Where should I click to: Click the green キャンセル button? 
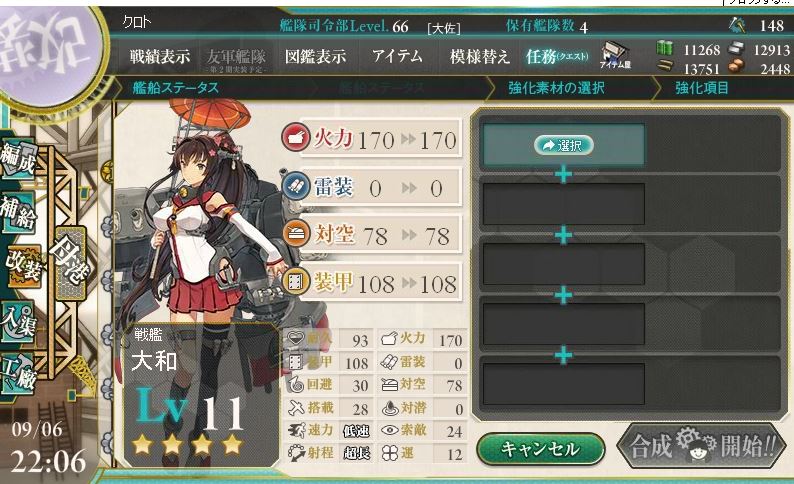(540, 449)
